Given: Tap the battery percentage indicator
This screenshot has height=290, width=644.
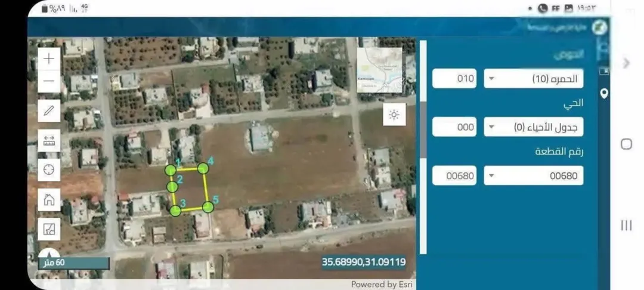Looking at the screenshot, I should [54, 8].
